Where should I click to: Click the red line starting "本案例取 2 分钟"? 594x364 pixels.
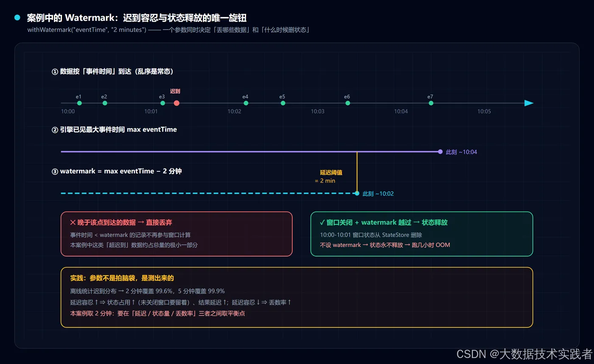click(x=157, y=314)
